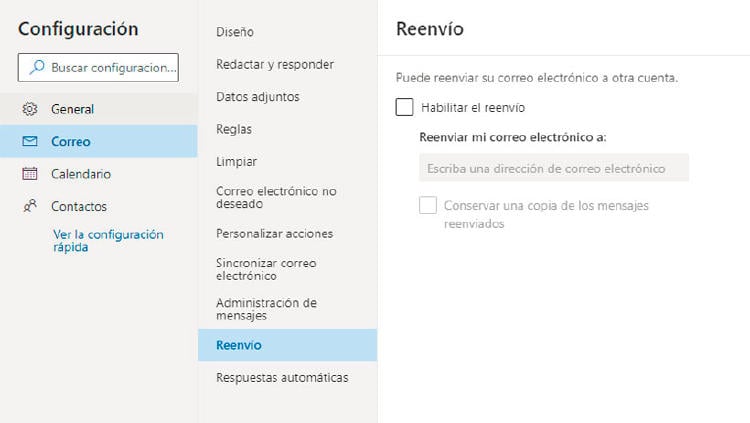The height and width of the screenshot is (423, 750).
Task: Open the Reglas section
Action: pos(234,129)
